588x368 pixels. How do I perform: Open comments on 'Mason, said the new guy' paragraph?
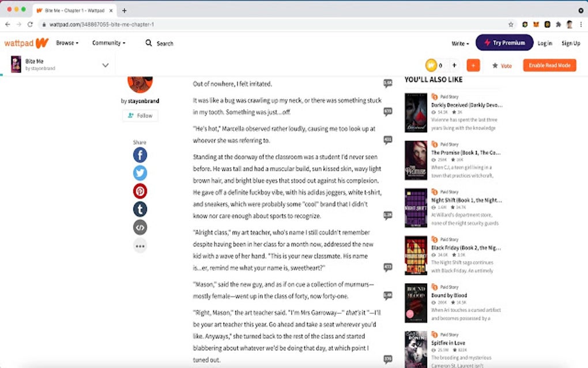pyautogui.click(x=388, y=295)
